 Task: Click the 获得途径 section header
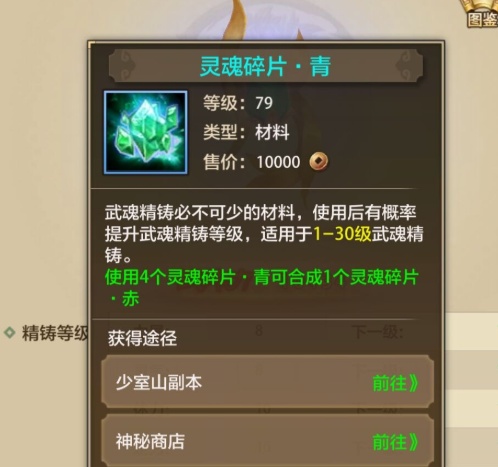pos(142,339)
